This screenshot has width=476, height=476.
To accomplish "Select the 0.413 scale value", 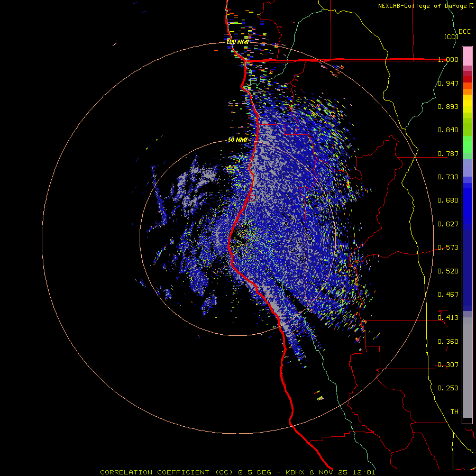I will pos(448,318).
